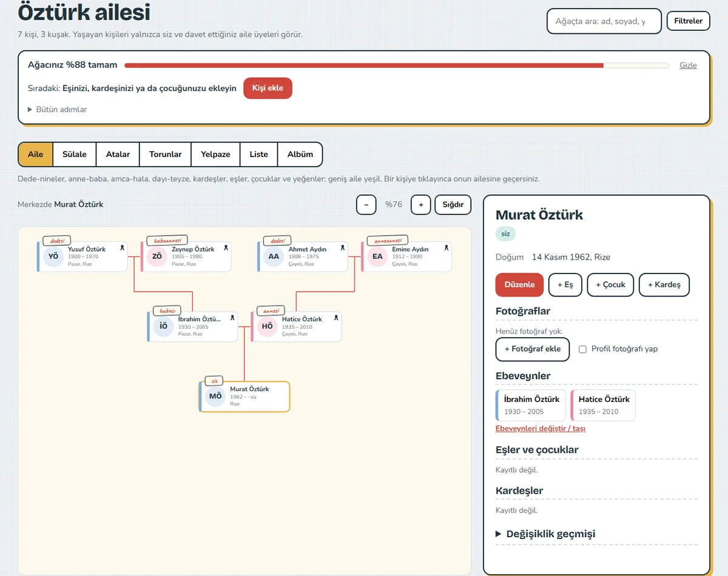Click the YÖ avatar of Yusuf Öztürk
The height and width of the screenshot is (576, 728).
tap(53, 256)
